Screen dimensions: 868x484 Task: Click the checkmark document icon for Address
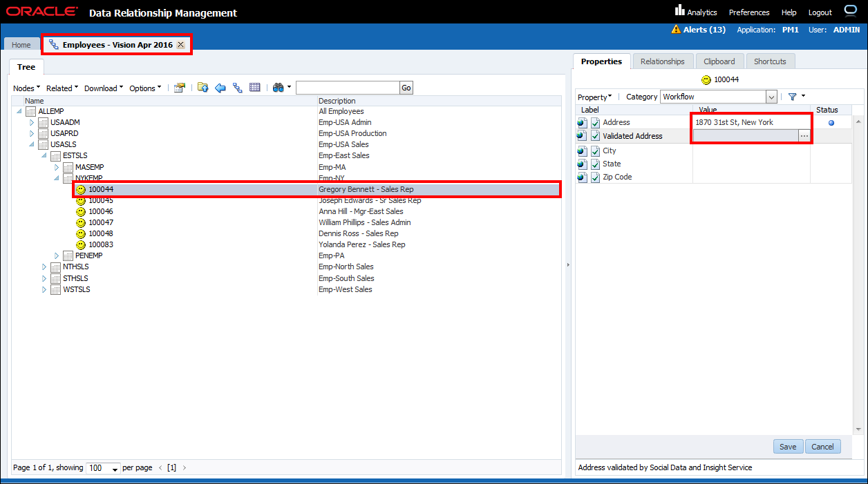coord(595,122)
